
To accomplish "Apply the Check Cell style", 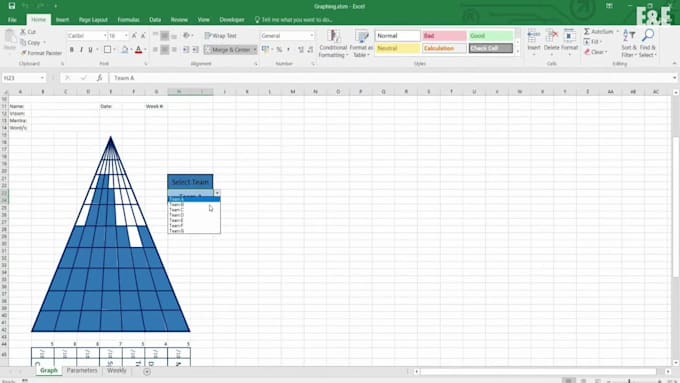I will pyautogui.click(x=491, y=48).
